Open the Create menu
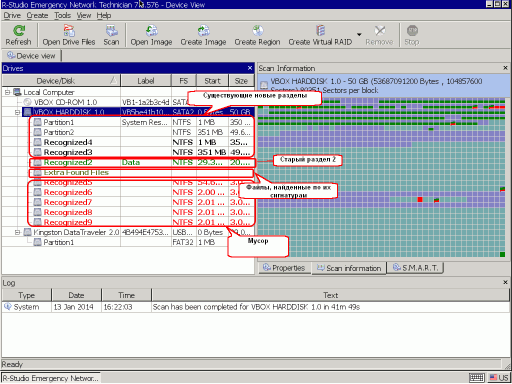This screenshot has width=512, height=384. point(37,15)
